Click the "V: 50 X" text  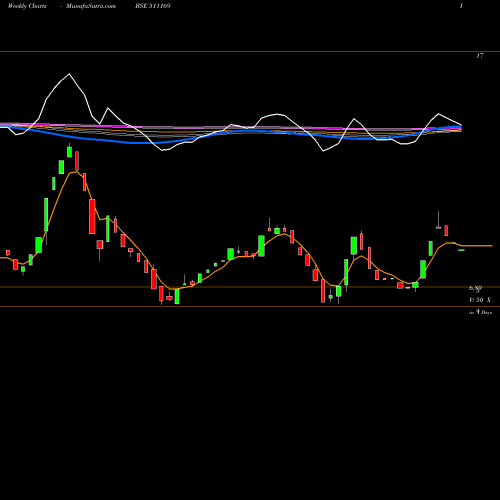tap(480, 300)
